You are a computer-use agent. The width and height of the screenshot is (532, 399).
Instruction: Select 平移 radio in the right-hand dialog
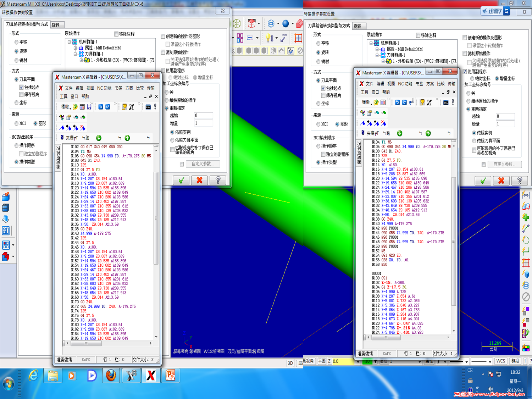(318, 43)
